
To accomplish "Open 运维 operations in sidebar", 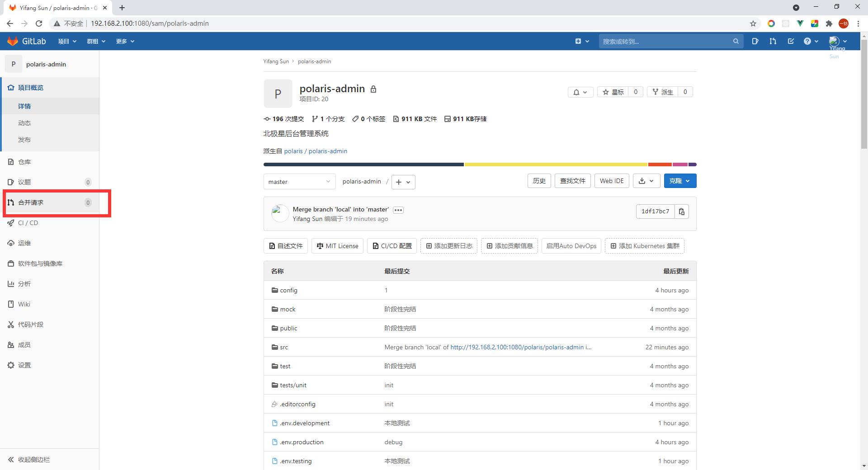I will [50, 243].
